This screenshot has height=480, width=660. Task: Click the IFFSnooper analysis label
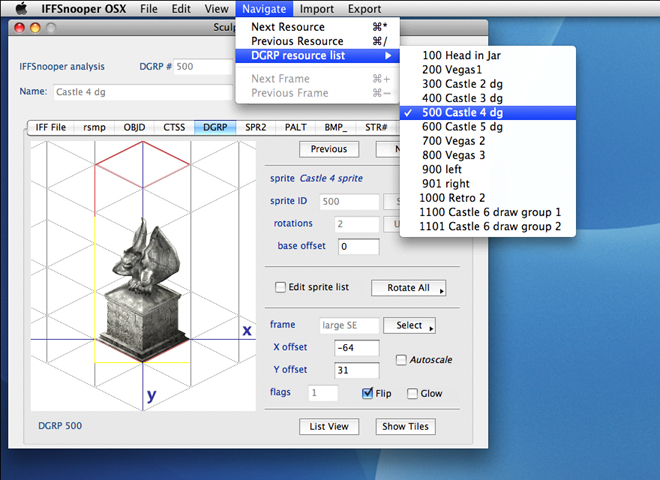(62, 67)
